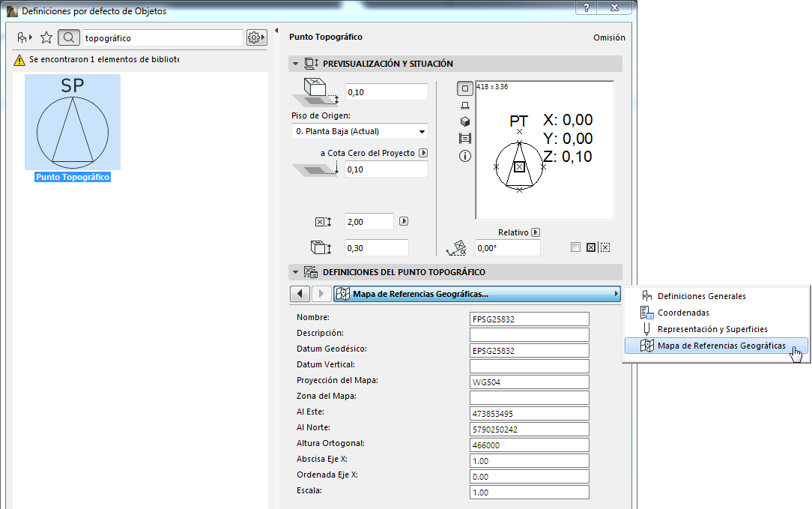Click the Nombre field FPSG25832
The image size is (812, 509).
pos(530,319)
